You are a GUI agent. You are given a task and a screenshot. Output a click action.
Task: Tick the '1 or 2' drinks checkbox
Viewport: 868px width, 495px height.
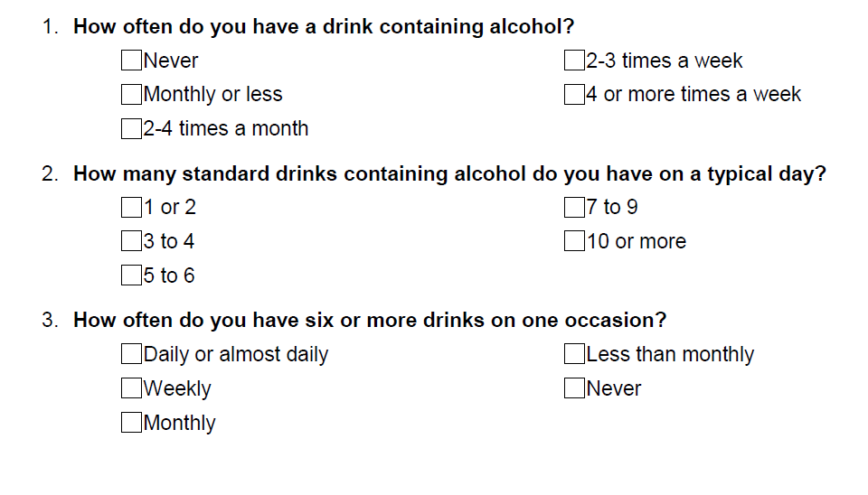(x=132, y=208)
